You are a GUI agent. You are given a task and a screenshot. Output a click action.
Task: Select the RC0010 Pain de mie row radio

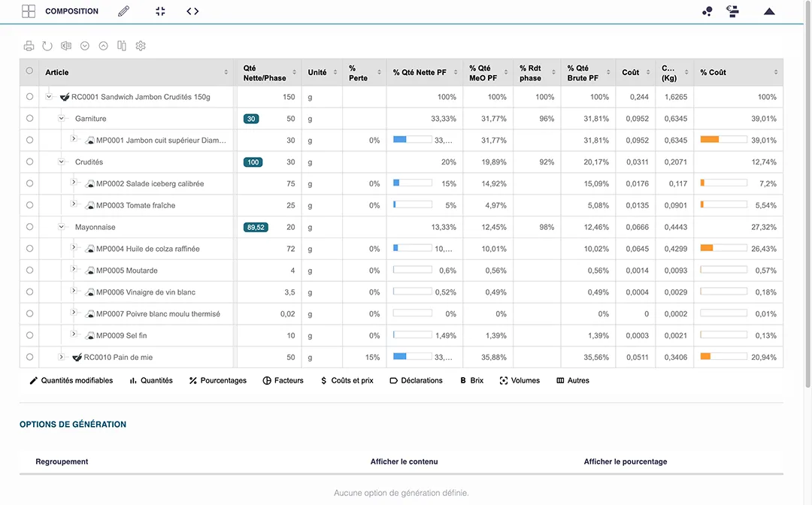coord(29,357)
